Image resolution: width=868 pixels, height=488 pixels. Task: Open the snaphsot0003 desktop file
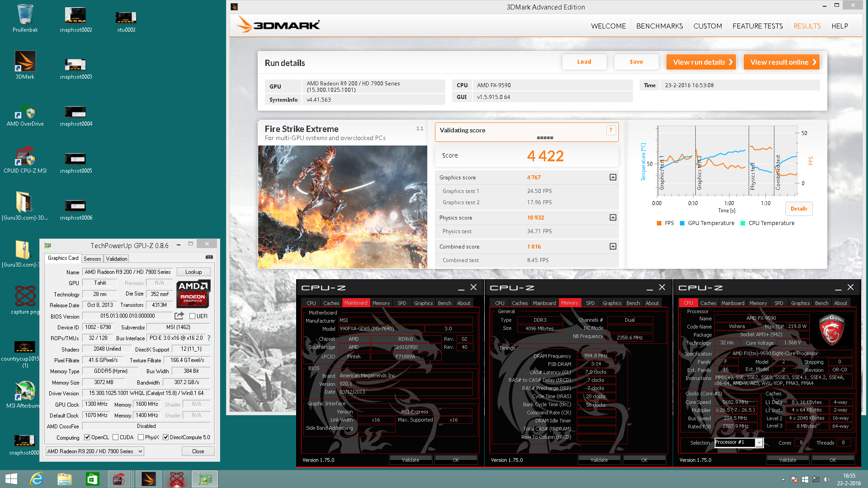point(75,68)
